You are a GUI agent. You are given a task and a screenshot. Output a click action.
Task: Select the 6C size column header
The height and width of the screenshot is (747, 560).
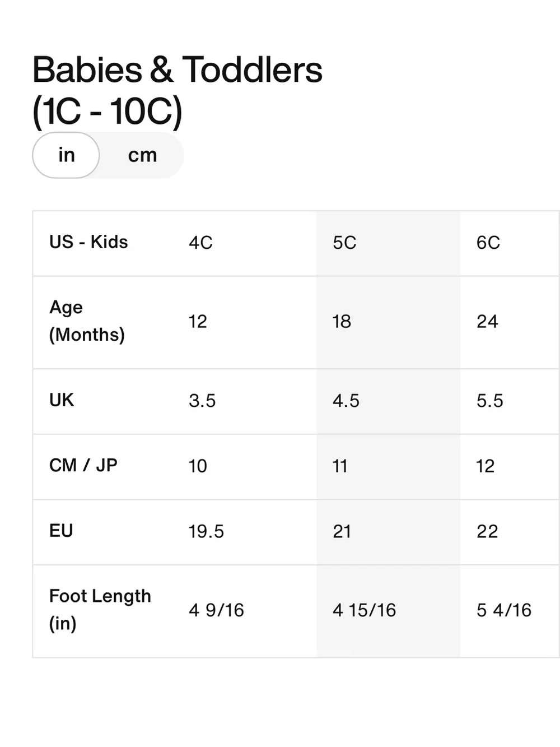coord(488,243)
